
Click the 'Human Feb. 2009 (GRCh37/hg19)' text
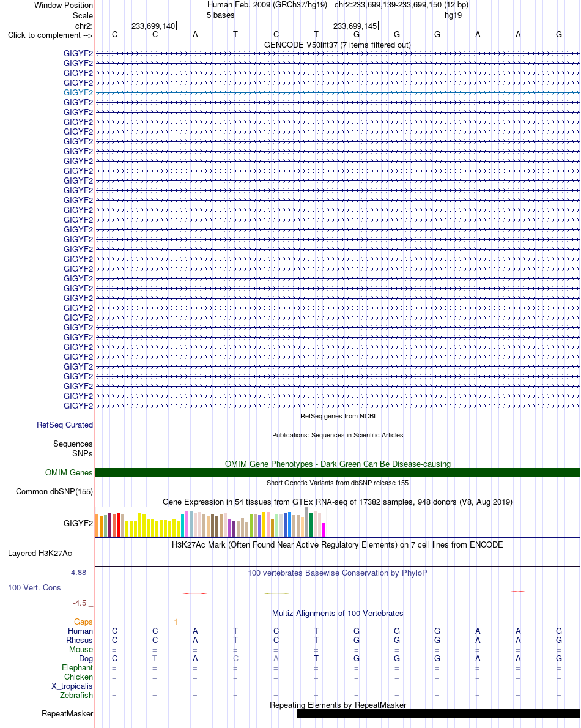(x=267, y=5)
